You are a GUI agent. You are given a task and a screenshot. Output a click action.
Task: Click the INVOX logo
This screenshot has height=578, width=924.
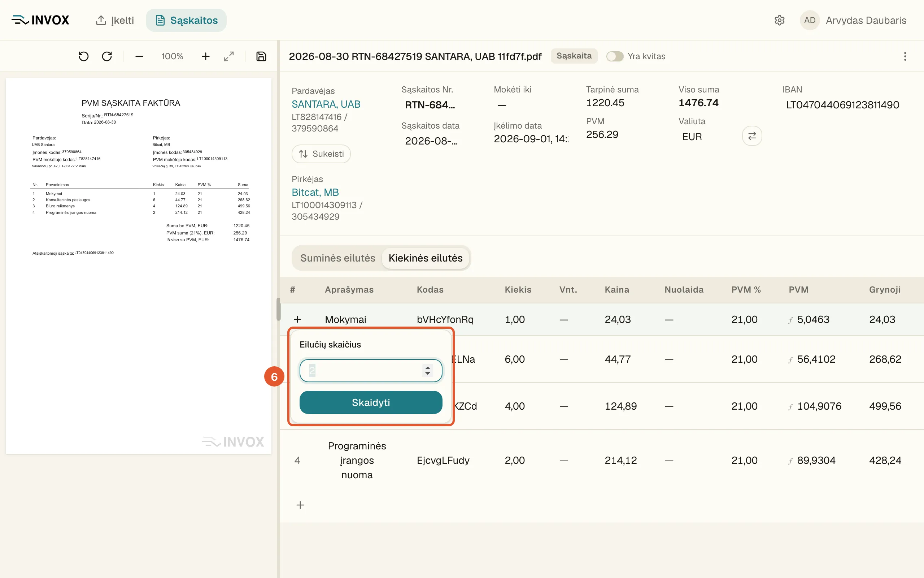(40, 20)
